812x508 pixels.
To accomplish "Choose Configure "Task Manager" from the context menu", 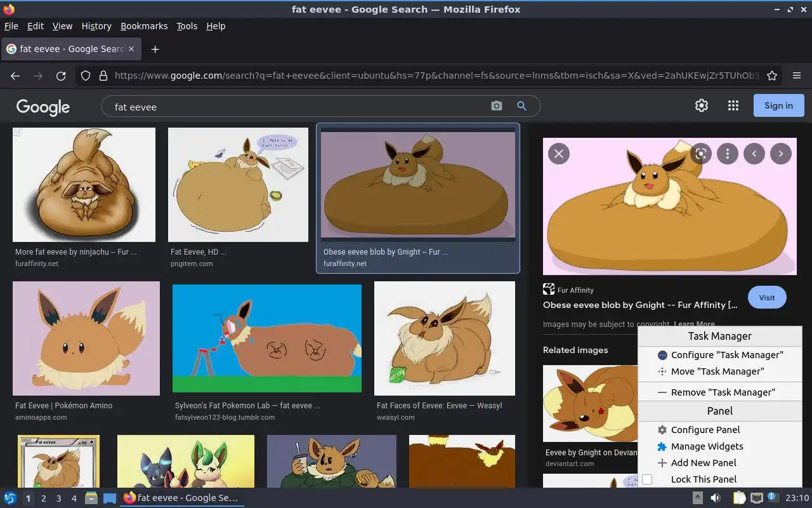I will pyautogui.click(x=720, y=355).
